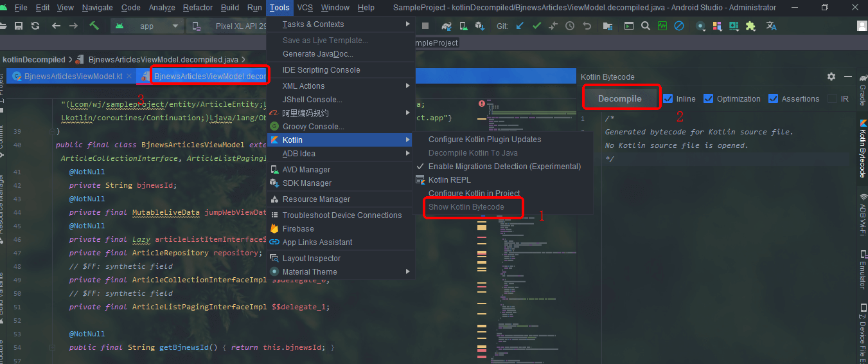Viewport: 868px width, 364px height.
Task: Open SDK Manager from Tools menu
Action: point(341,183)
